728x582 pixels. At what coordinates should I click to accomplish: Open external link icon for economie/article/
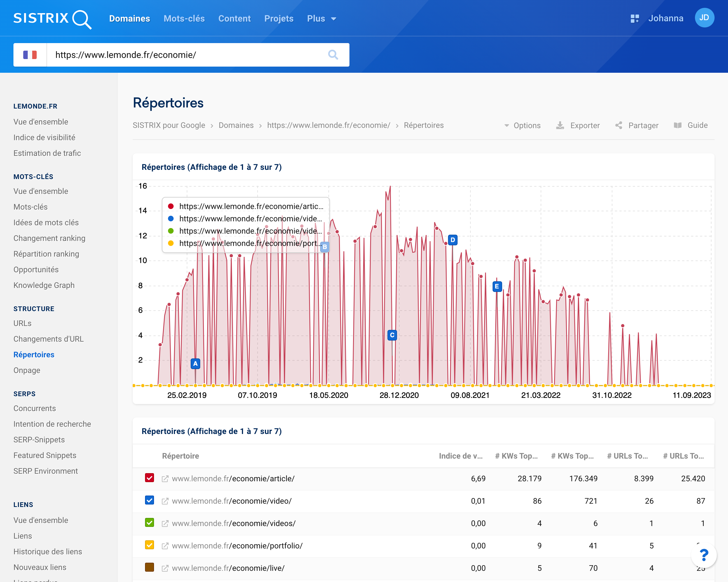(x=165, y=479)
